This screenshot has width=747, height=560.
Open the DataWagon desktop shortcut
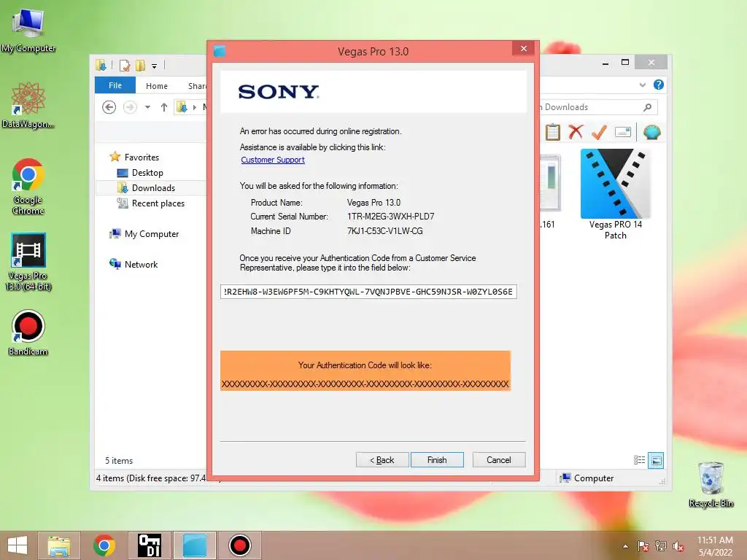(x=28, y=105)
